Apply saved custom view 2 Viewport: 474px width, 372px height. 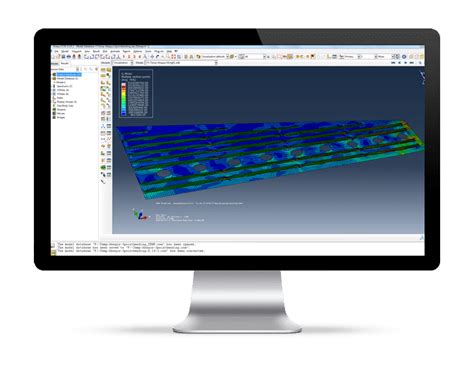pos(129,57)
